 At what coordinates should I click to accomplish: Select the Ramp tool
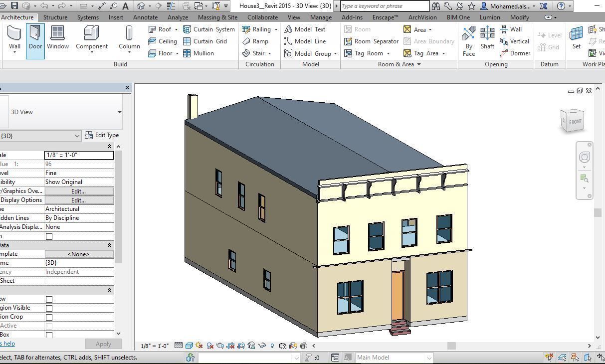255,41
